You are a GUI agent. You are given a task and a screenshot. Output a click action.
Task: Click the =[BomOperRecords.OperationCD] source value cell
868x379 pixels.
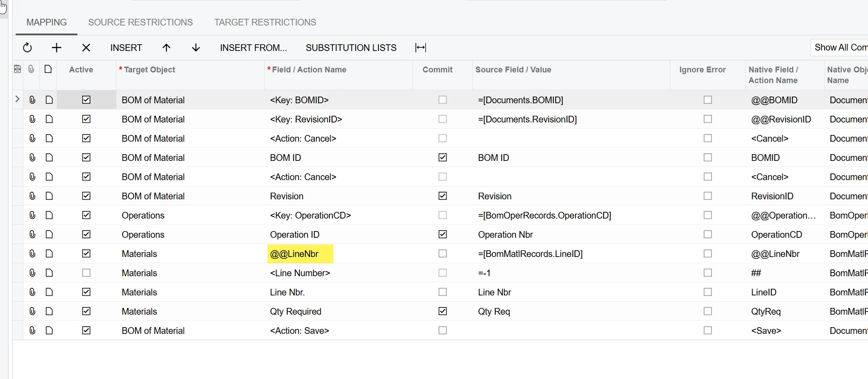(544, 215)
